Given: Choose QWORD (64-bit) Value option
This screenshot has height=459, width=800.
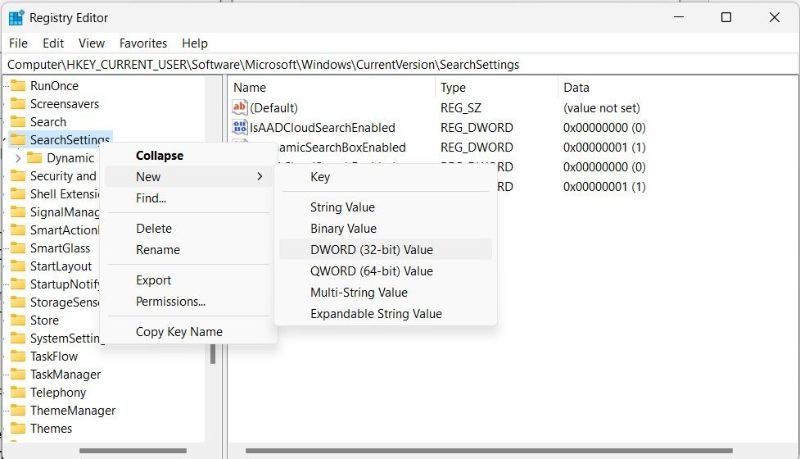Looking at the screenshot, I should [x=371, y=271].
